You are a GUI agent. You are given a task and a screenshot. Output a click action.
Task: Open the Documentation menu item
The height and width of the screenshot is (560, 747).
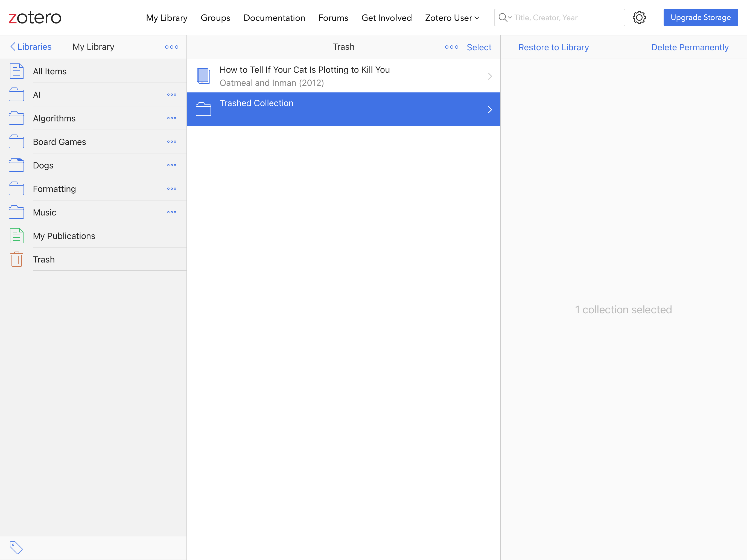pyautogui.click(x=274, y=17)
